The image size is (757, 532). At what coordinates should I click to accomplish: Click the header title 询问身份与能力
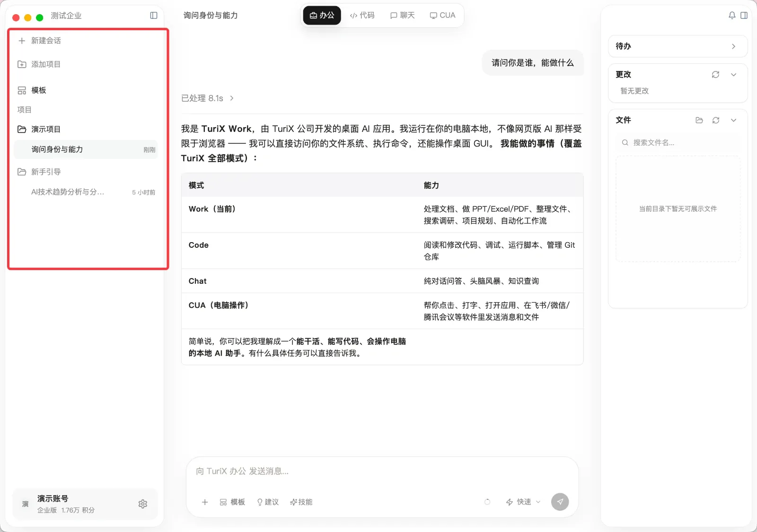[211, 16]
